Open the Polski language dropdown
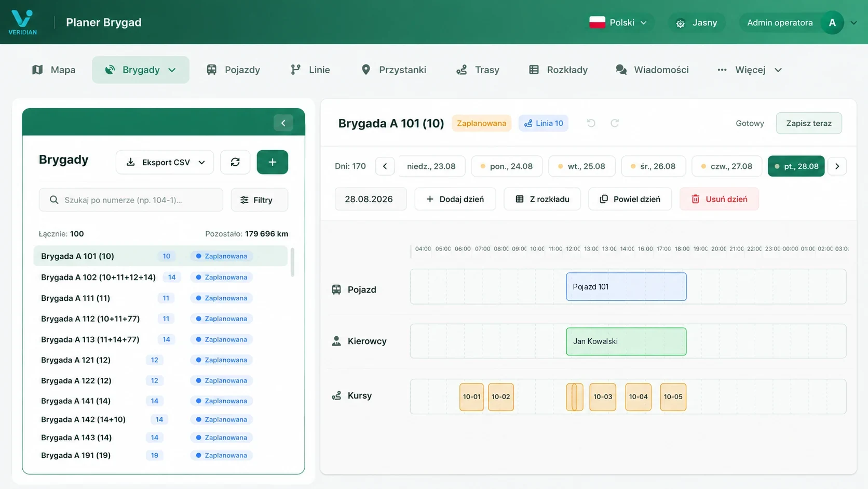 (x=618, y=22)
